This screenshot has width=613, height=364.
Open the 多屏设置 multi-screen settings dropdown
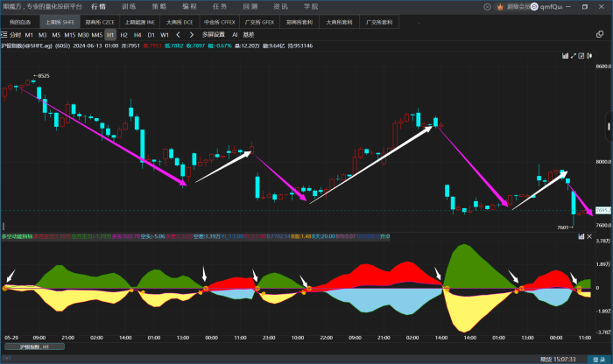[213, 35]
